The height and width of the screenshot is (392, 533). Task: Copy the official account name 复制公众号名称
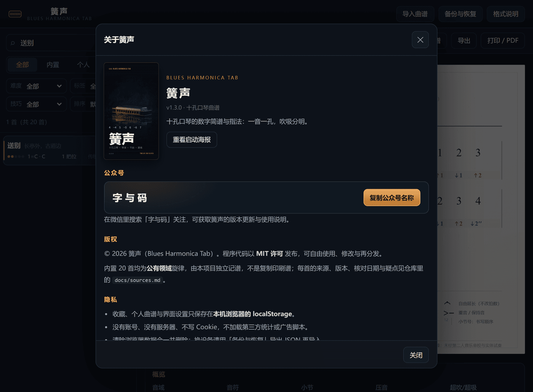(392, 198)
